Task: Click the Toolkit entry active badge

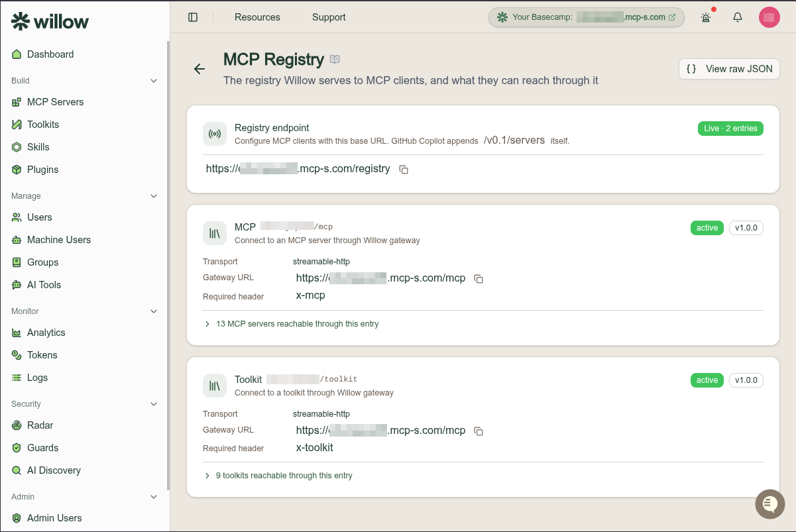Action: click(707, 380)
